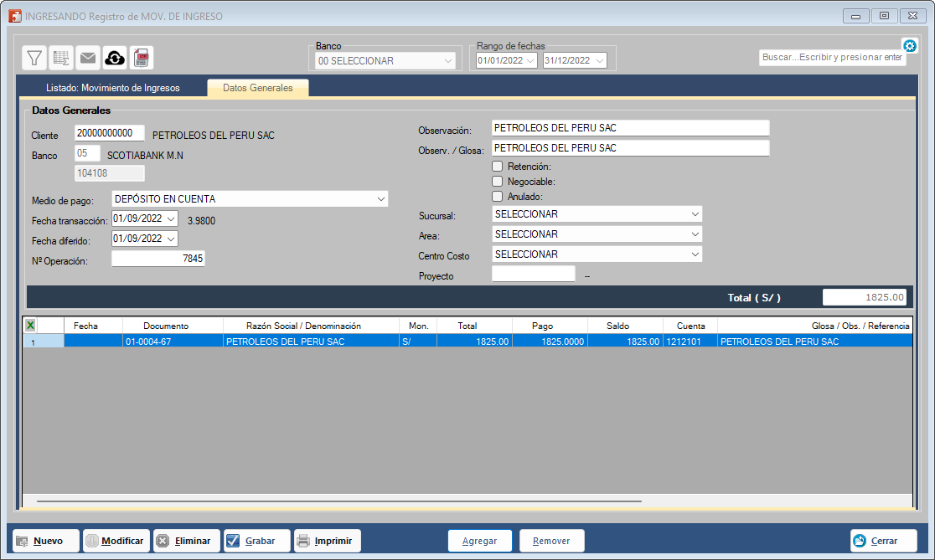Click the Fecha cell of row 1
Image resolution: width=935 pixels, height=560 pixels.
pyautogui.click(x=94, y=342)
